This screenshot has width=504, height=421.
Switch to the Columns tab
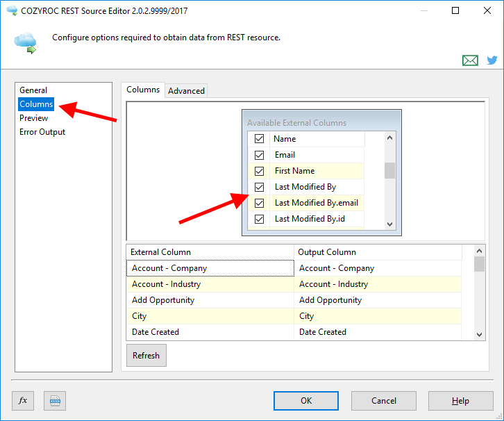[143, 90]
